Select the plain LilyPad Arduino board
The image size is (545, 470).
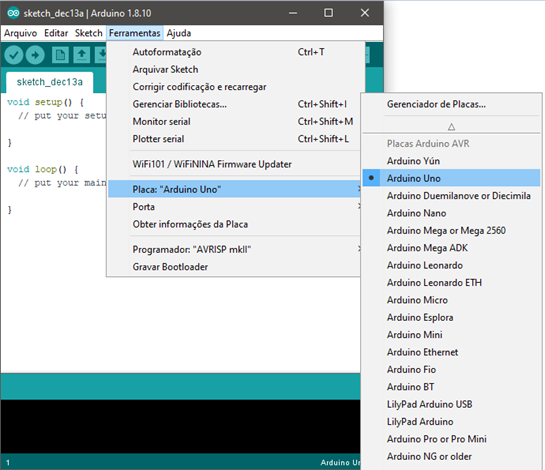click(451, 422)
